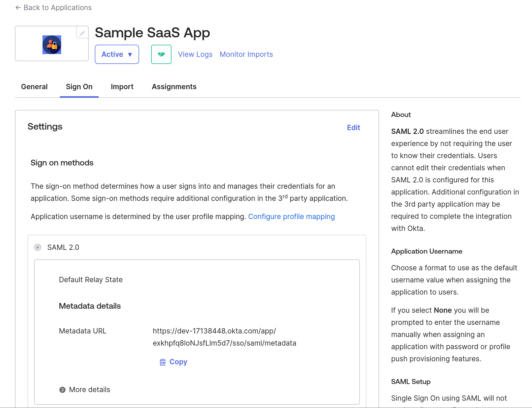The height and width of the screenshot is (408, 532).
Task: Expand the More details section
Action: (85, 390)
